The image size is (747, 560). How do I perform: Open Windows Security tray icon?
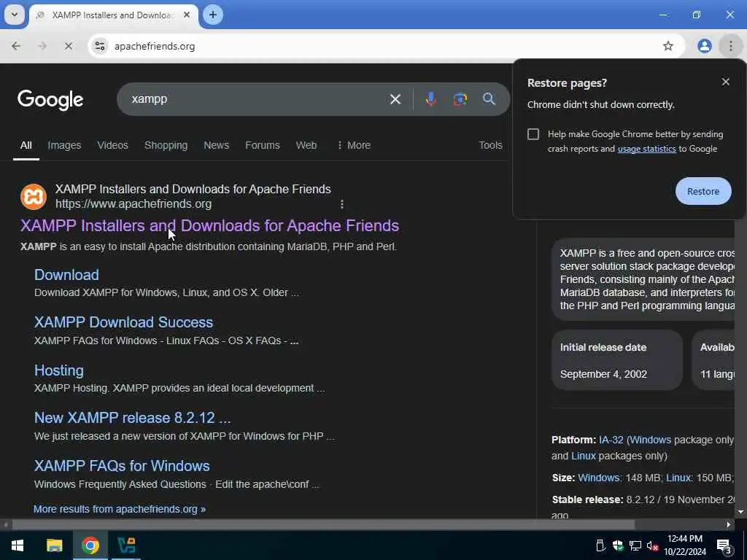tap(618, 545)
